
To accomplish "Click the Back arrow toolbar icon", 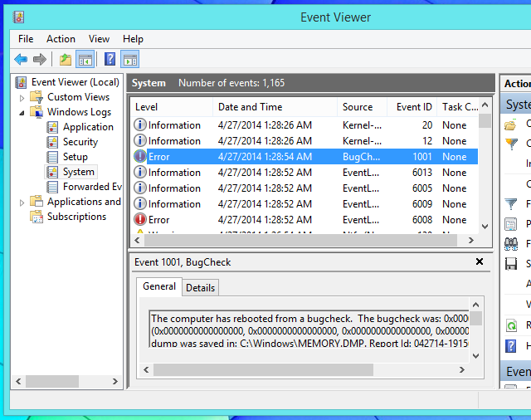I will 21,59.
